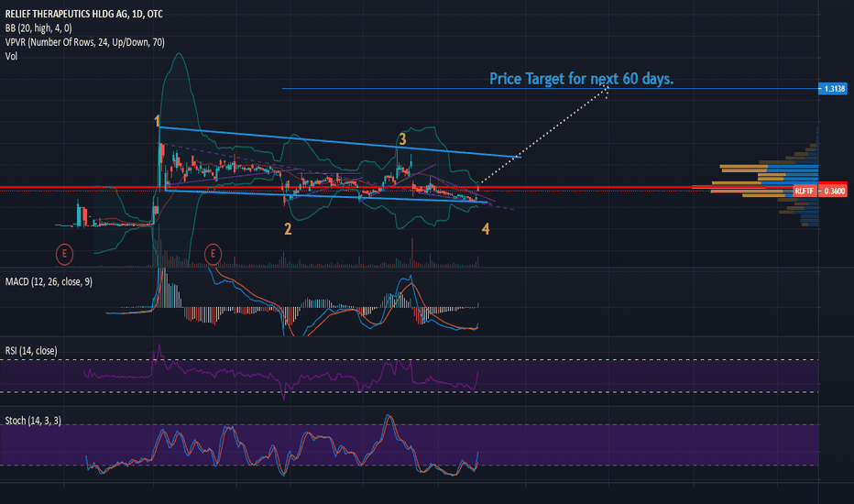854x504 pixels.
Task: Select the 'Price Target for next 60 days' text
Action: click(x=581, y=79)
